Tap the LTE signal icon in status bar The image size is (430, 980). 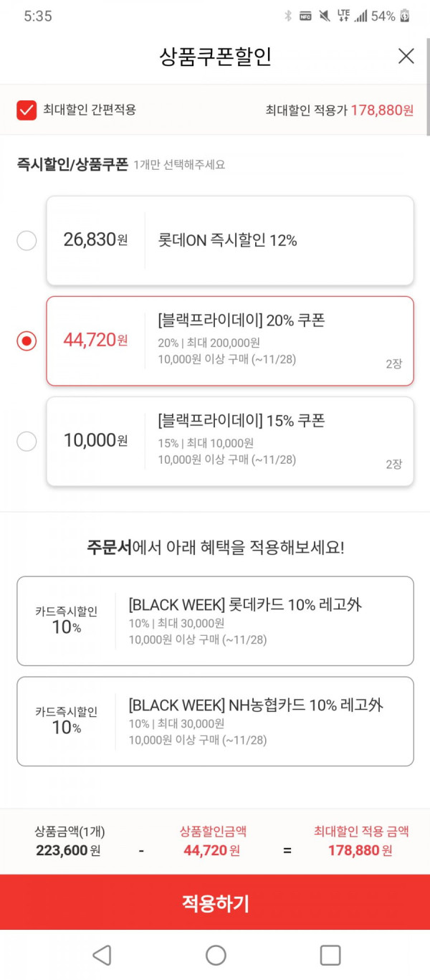pos(344,16)
